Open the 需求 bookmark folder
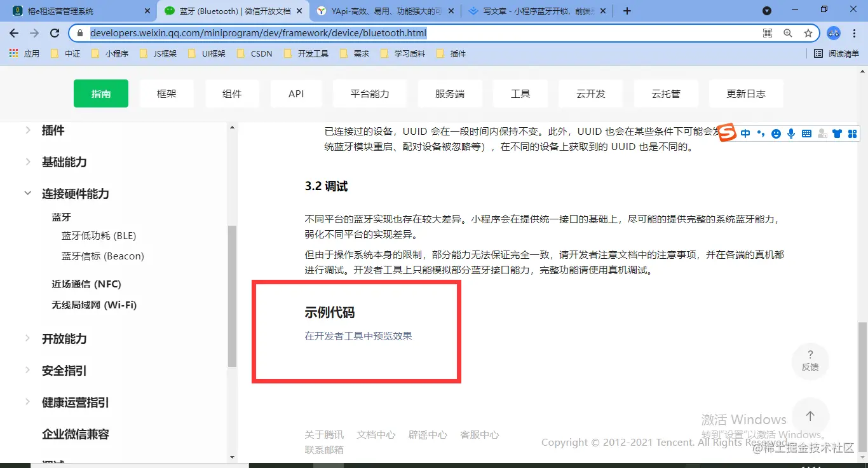Screen dimensions: 868x468 [x=355, y=54]
